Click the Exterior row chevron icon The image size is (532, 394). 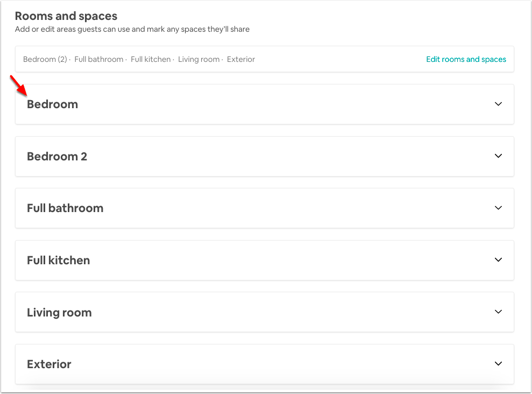coord(498,363)
